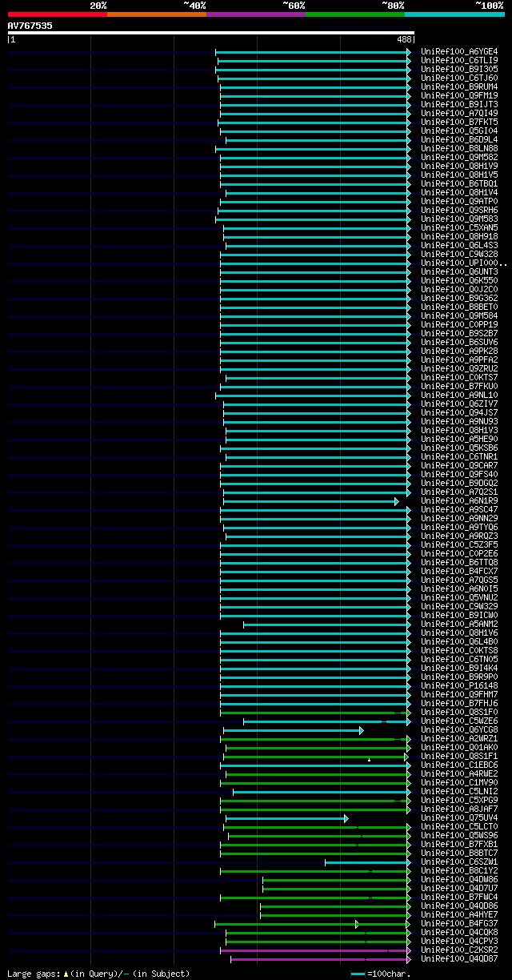
Task: Click the short cyan alignment bar for UniRef100_A6N1R9
Action: (x=310, y=501)
